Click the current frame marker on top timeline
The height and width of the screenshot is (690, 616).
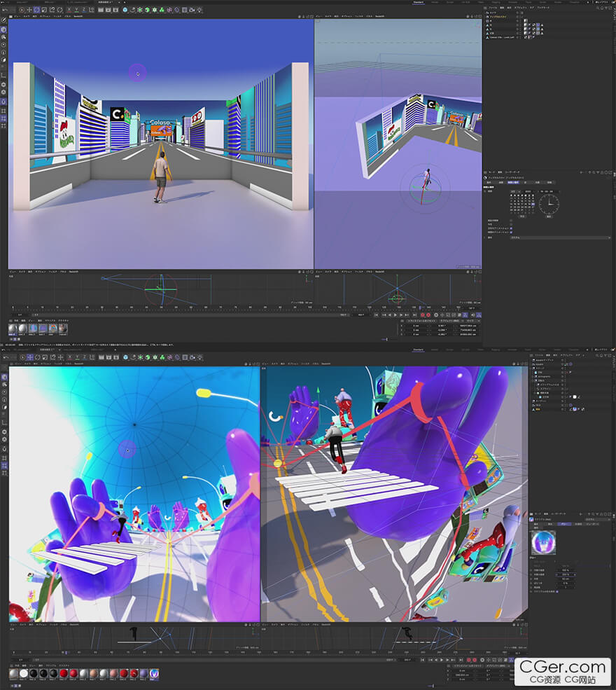[421, 308]
